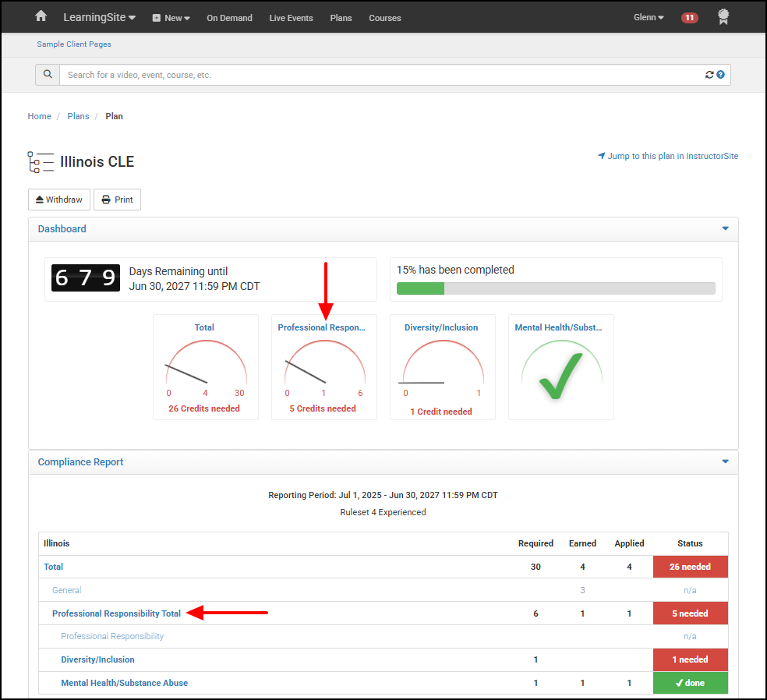Open the Total row in compliance table
Viewport: 767px width, 700px height.
click(x=53, y=567)
